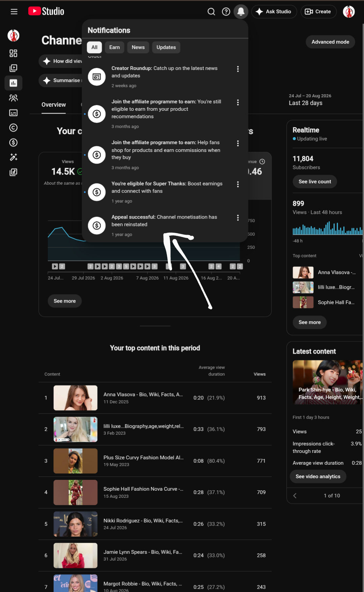
Task: Switch to Advanced mode
Action: tap(330, 42)
